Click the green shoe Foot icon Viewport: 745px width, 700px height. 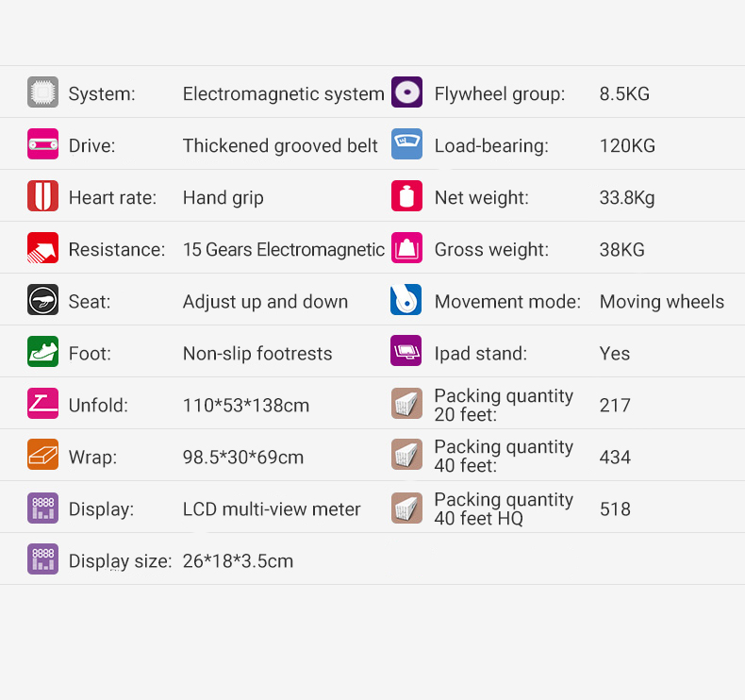(42, 351)
